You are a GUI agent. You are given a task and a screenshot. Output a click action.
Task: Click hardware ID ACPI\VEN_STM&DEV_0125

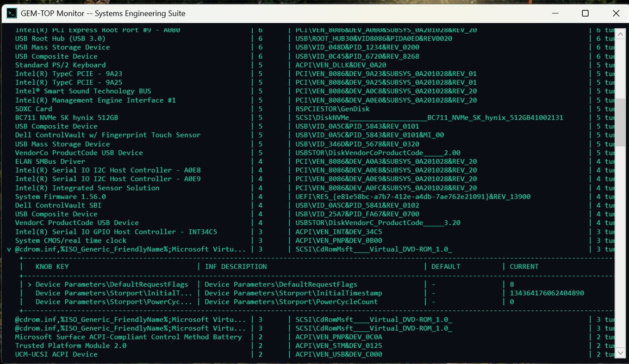pos(339,346)
